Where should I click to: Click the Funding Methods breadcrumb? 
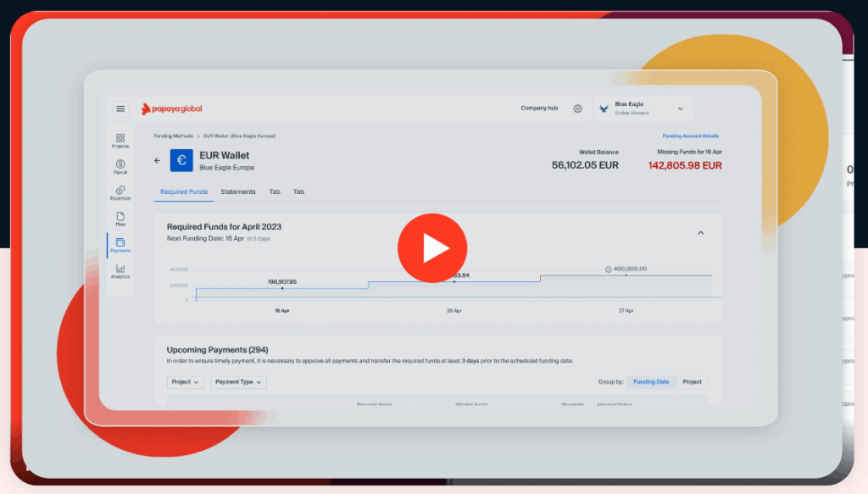click(173, 136)
